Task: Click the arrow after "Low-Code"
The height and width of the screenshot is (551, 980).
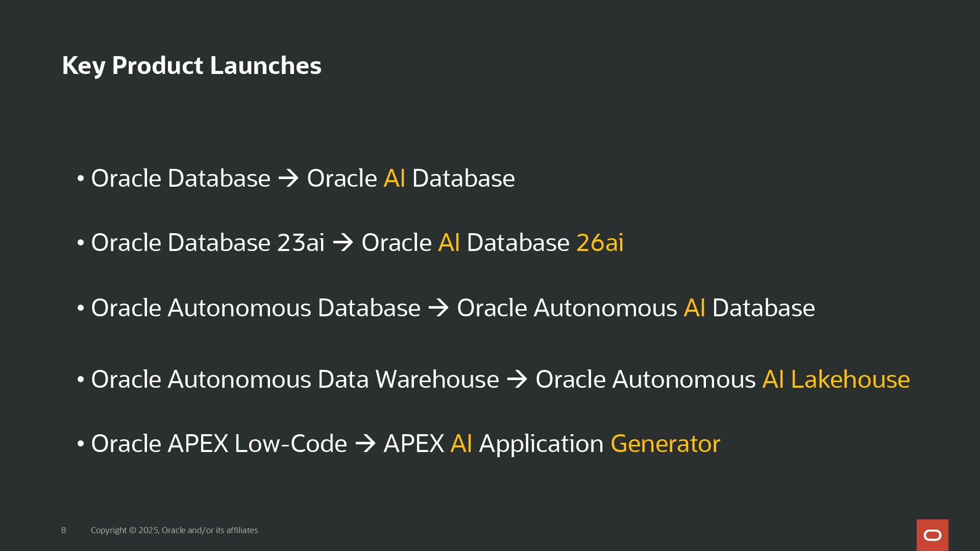Action: click(x=365, y=444)
